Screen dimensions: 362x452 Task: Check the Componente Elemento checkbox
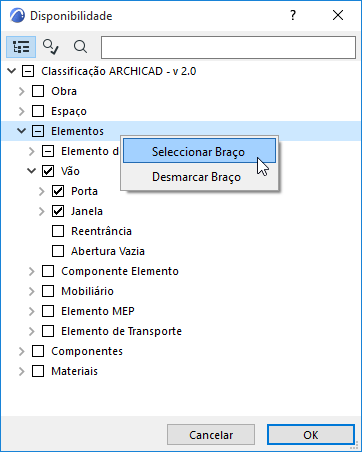[x=48, y=271]
